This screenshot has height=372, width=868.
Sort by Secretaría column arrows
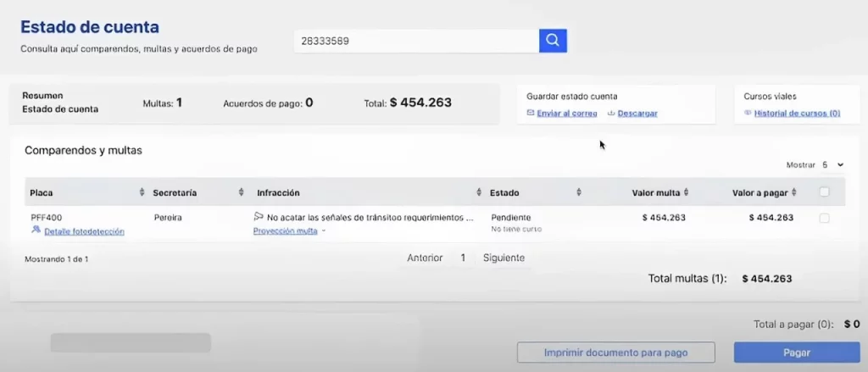(242, 192)
